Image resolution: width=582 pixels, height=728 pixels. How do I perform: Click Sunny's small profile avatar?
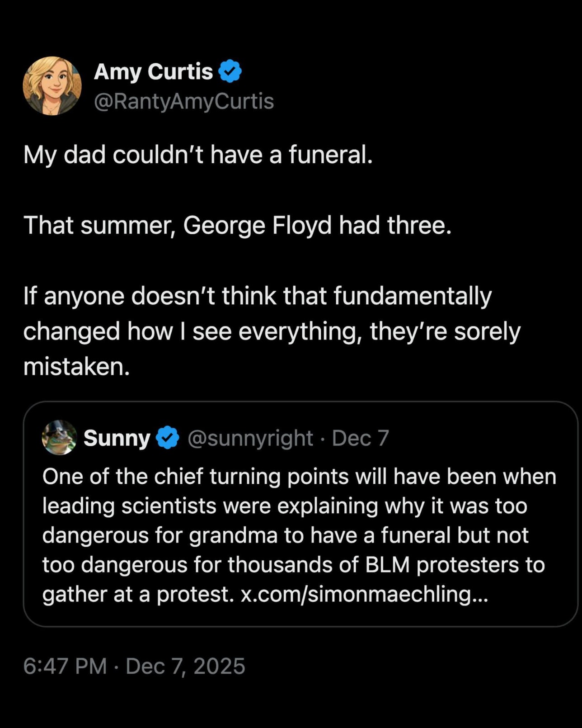59,437
